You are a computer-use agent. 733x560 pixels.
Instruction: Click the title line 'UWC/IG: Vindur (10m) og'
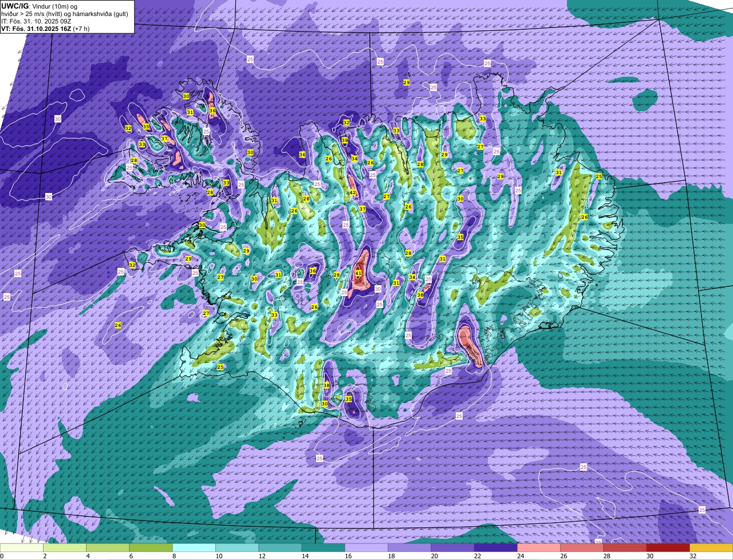tap(40, 6)
